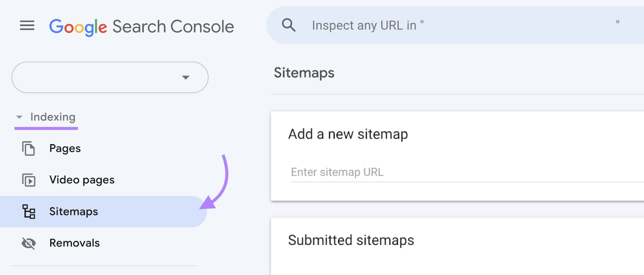Go to the Pages report

click(64, 148)
